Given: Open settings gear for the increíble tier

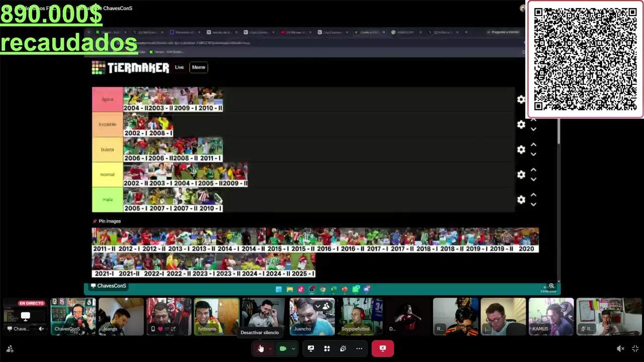Looking at the screenshot, I should (x=521, y=125).
